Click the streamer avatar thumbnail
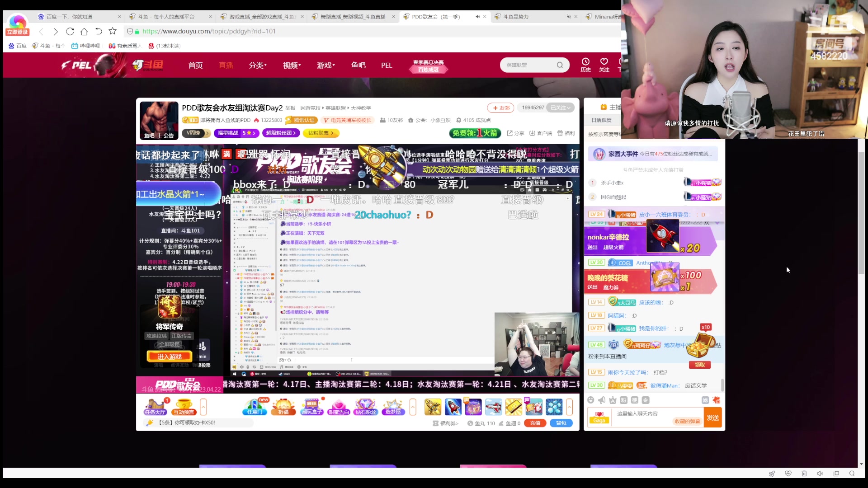This screenshot has width=868, height=488. tap(159, 120)
